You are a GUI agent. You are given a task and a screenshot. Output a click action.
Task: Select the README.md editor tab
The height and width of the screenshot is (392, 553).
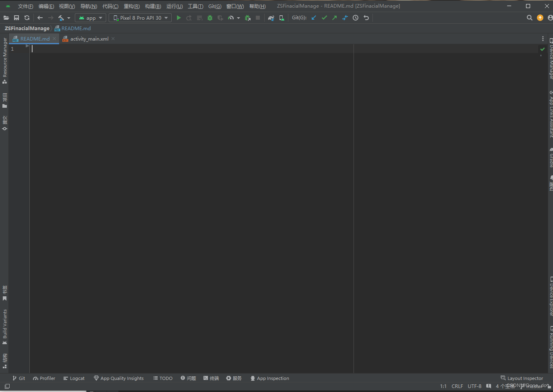tap(35, 39)
